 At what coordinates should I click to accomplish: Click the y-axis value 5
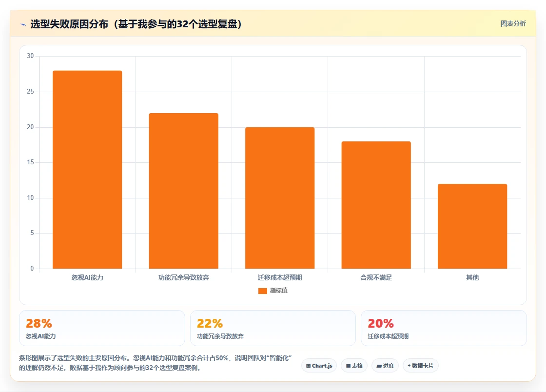tap(32, 233)
